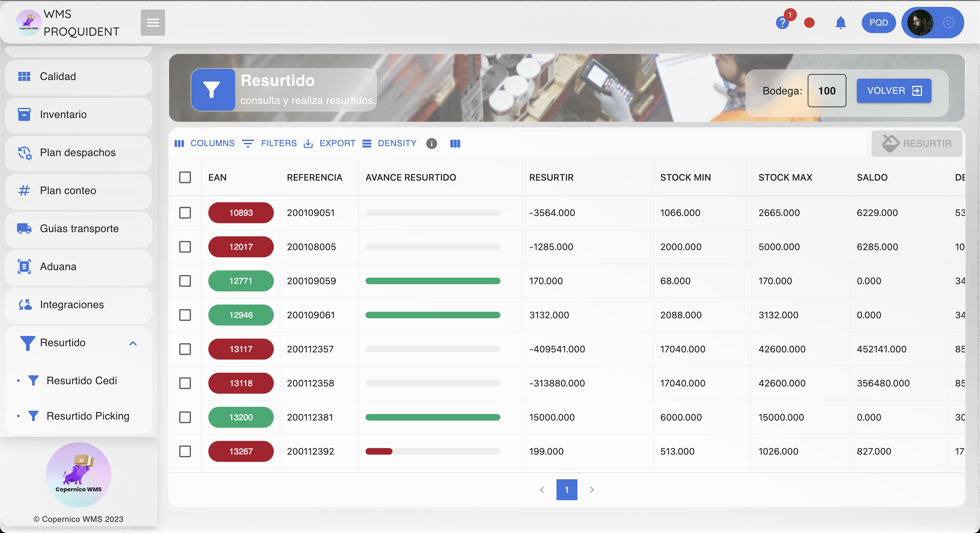Select checkbox for EAN 13200 row
The width and height of the screenshot is (980, 533).
185,417
